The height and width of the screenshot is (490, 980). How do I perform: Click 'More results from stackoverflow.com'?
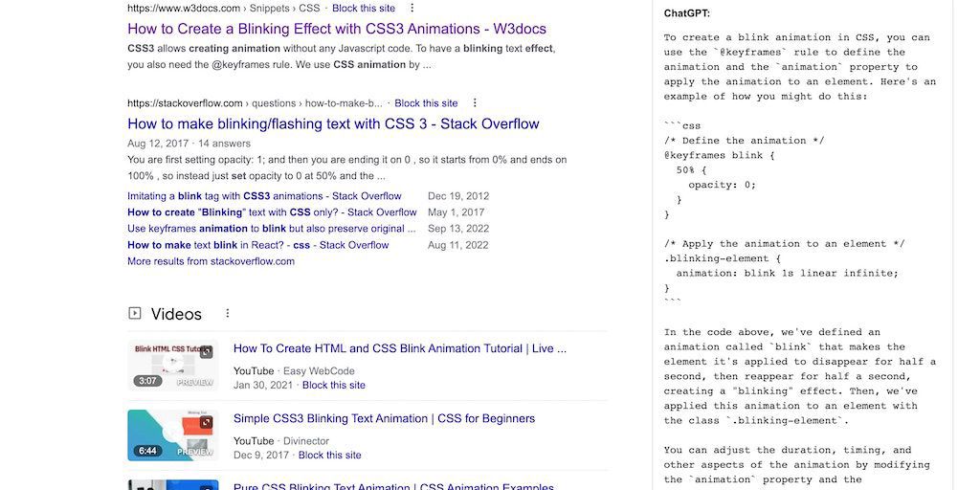pos(211,261)
